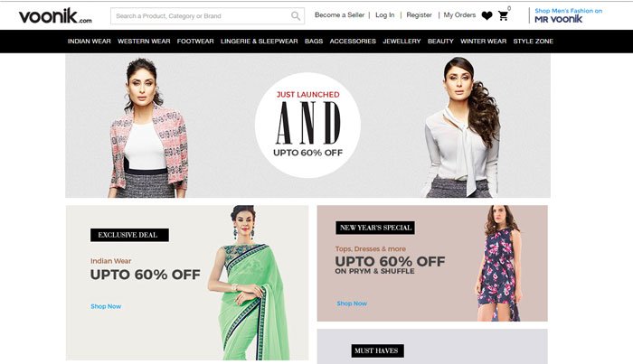Open the Lingerie & Sleepwear category
Image resolution: width=633 pixels, height=364 pixels.
(x=260, y=42)
